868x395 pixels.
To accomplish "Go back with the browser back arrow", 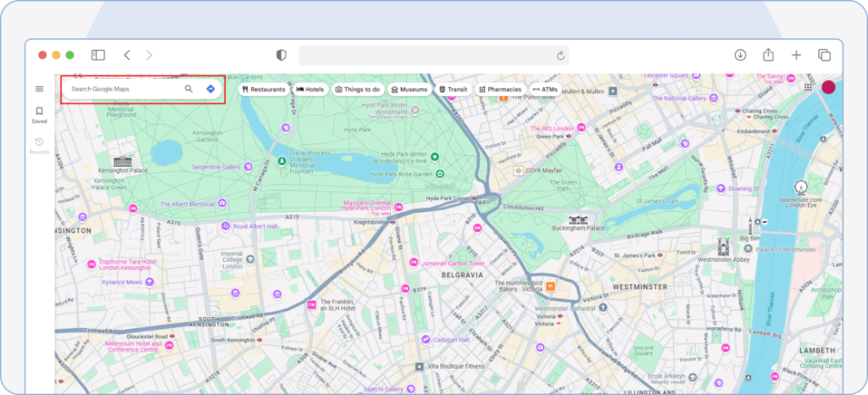I will pyautogui.click(x=127, y=55).
